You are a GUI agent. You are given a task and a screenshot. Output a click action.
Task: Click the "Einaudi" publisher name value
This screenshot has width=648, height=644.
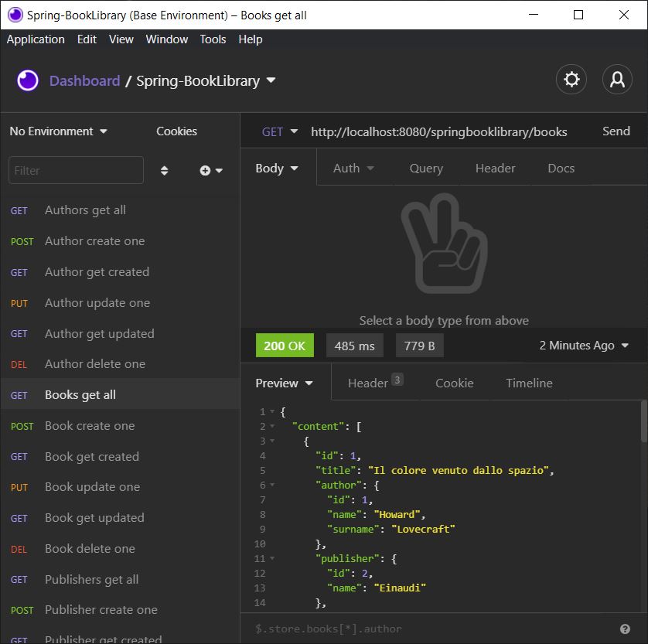(x=400, y=588)
